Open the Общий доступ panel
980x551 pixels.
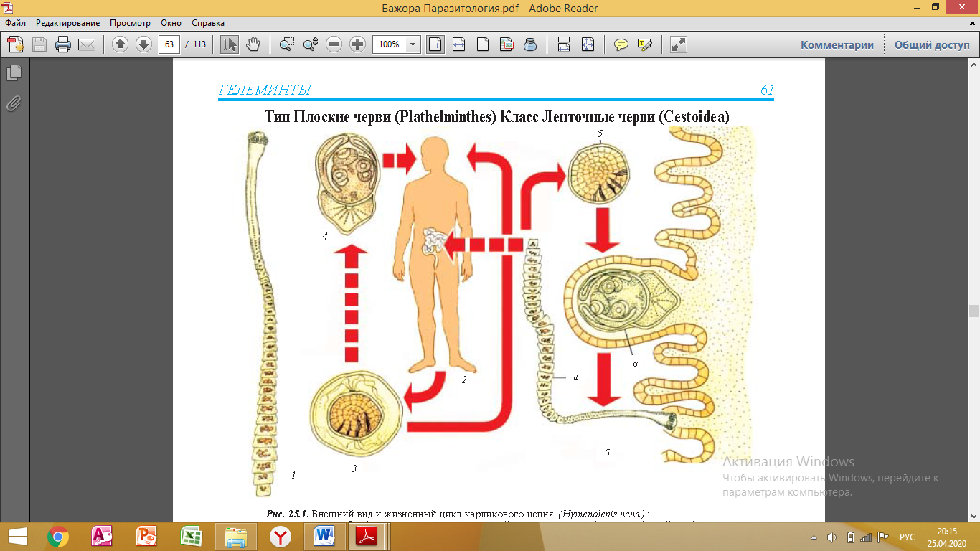(932, 44)
